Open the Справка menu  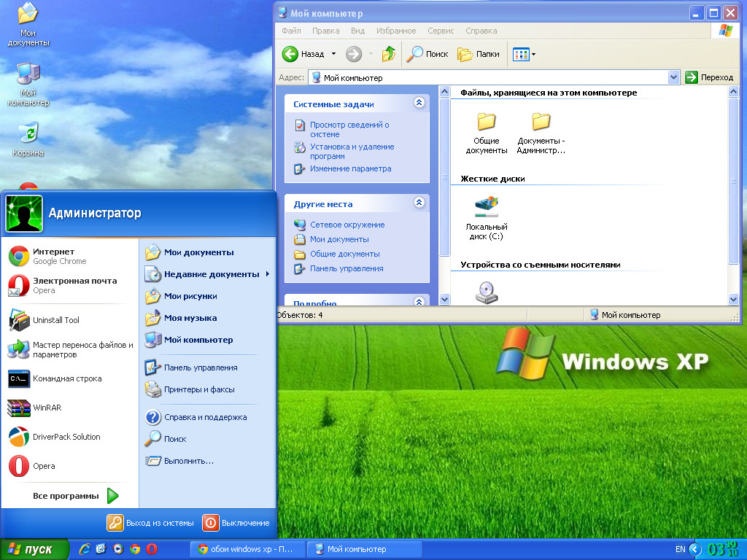click(x=481, y=31)
